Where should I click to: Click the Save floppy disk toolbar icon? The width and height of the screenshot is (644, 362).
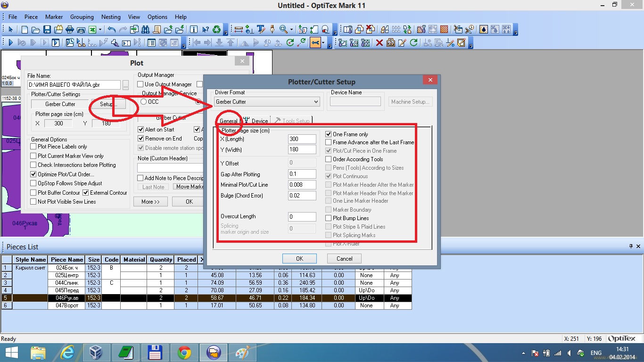47,30
